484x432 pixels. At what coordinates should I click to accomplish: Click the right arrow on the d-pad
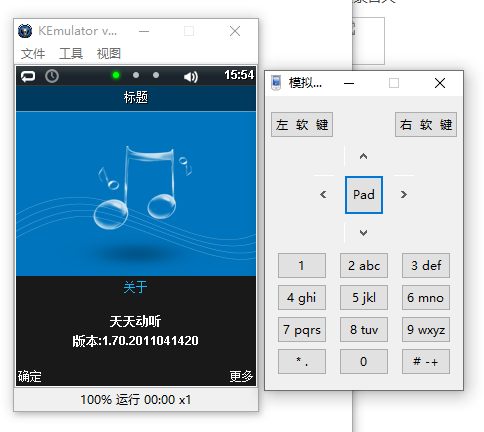coord(404,194)
